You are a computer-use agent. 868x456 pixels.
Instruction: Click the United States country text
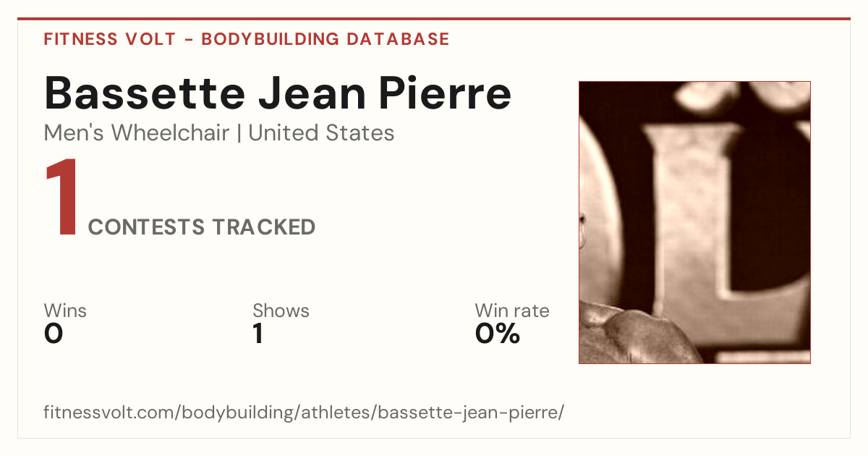point(321,133)
